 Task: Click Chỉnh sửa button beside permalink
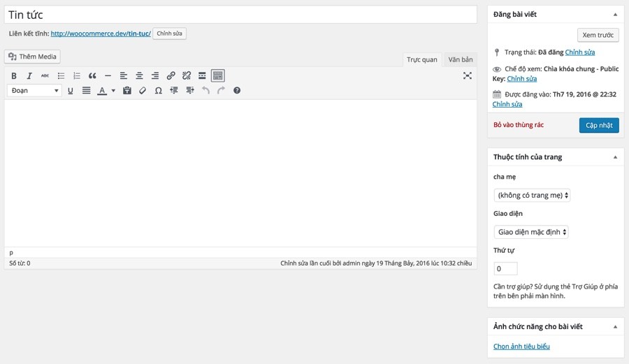169,34
